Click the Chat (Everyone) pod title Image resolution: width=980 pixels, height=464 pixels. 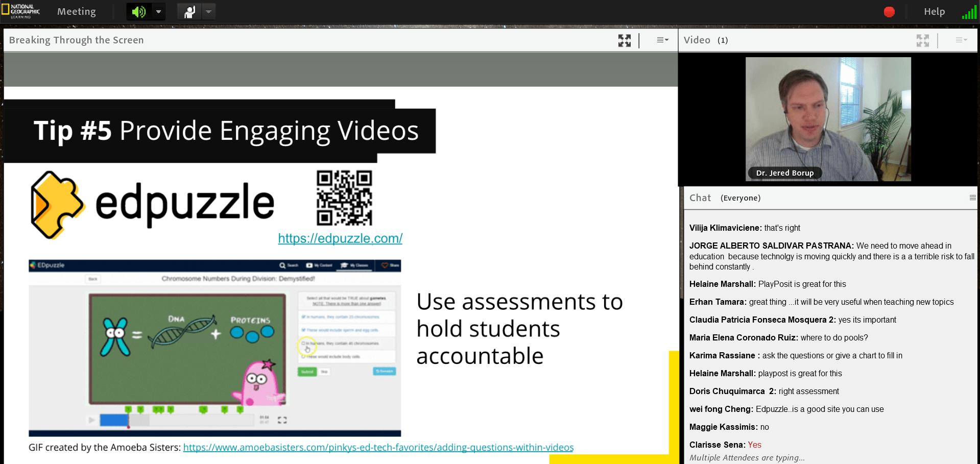tap(725, 198)
